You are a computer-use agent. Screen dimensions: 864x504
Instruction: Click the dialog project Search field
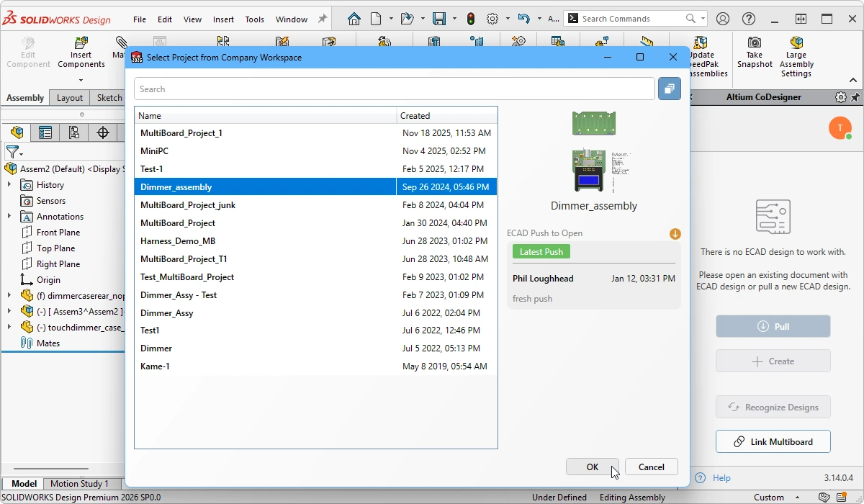(395, 89)
